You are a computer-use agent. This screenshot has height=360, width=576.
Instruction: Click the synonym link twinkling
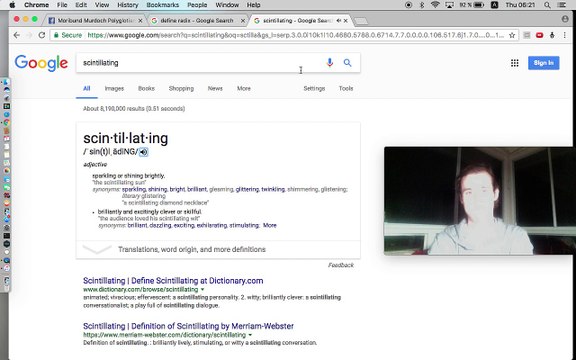273,190
